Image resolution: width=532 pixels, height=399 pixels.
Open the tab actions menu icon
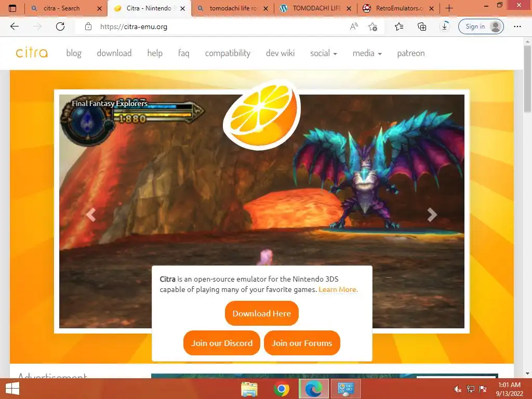pos(12,8)
